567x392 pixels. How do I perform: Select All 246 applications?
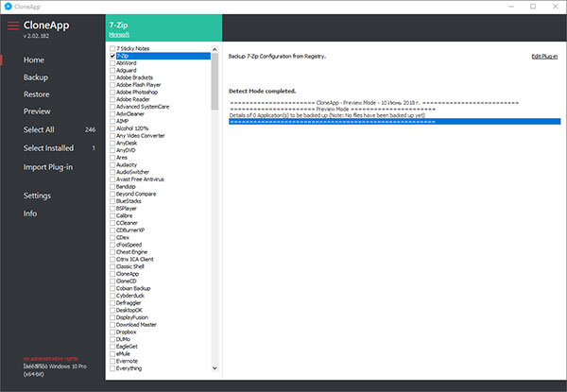[39, 129]
